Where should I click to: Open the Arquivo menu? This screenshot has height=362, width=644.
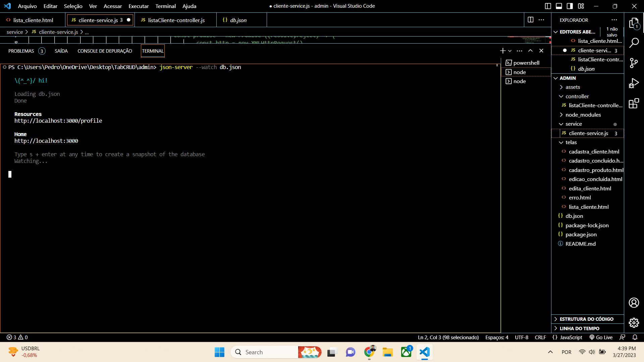(x=27, y=6)
